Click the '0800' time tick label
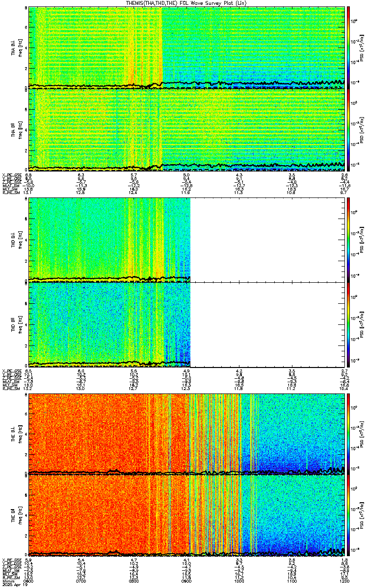Viewport: 368px width, 588px height. 133,581
